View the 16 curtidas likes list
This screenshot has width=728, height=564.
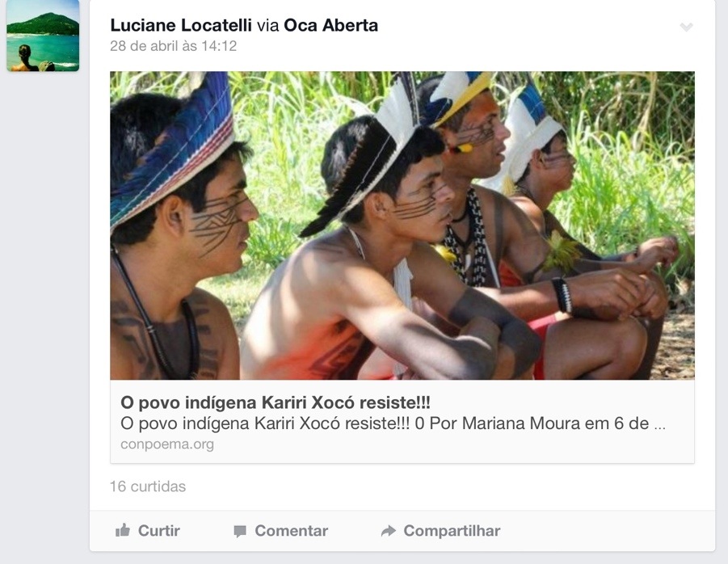pyautogui.click(x=148, y=486)
